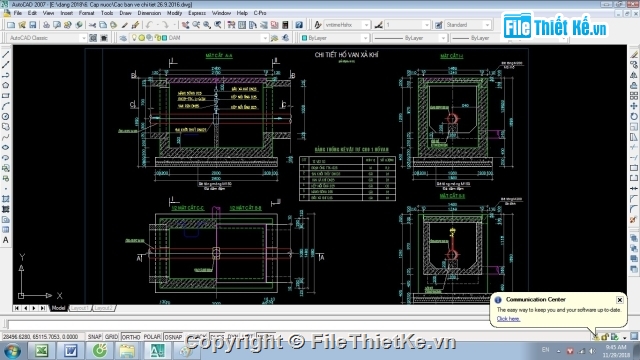The image size is (640, 360).
Task: Click the DAM layer color swatch
Action: 164,38
